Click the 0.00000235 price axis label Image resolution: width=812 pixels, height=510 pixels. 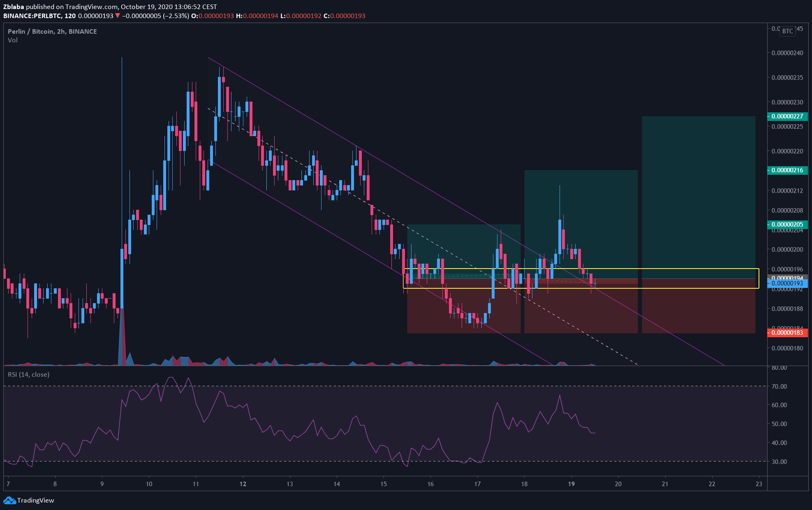pyautogui.click(x=787, y=78)
